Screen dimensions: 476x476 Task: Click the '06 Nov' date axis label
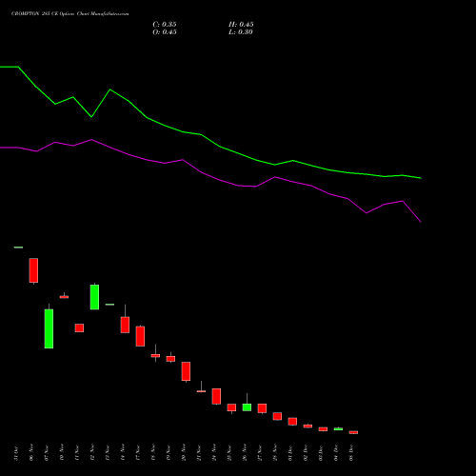[x=31, y=453]
